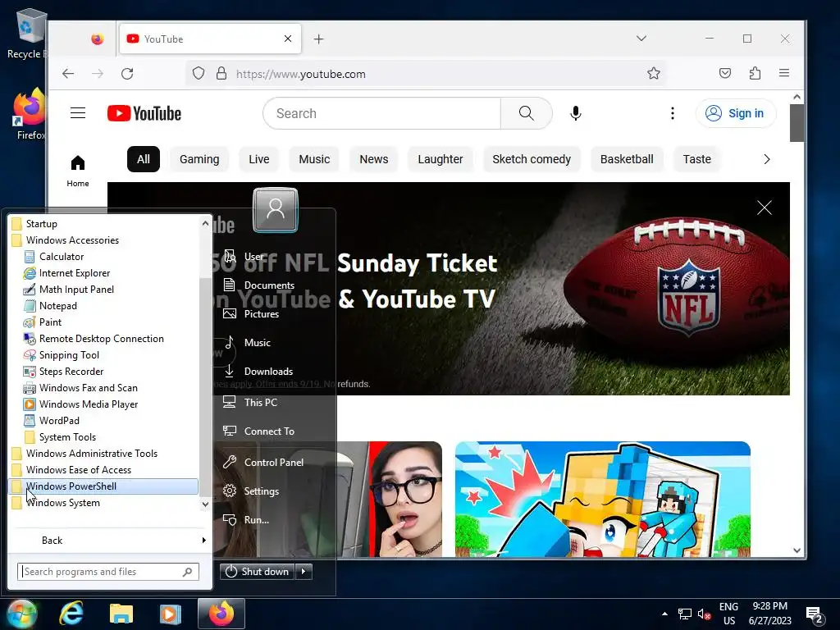Expand Windows Ease of Access folder
Viewport: 840px width, 630px height.
tap(72, 470)
